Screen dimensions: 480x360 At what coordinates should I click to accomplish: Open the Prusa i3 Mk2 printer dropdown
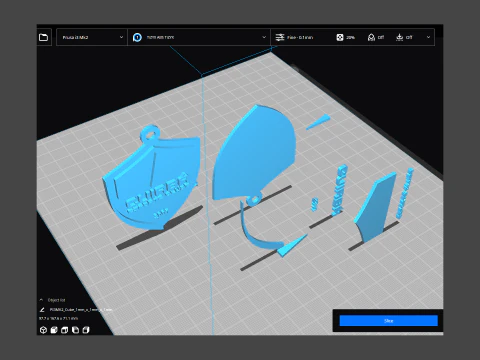pos(92,37)
